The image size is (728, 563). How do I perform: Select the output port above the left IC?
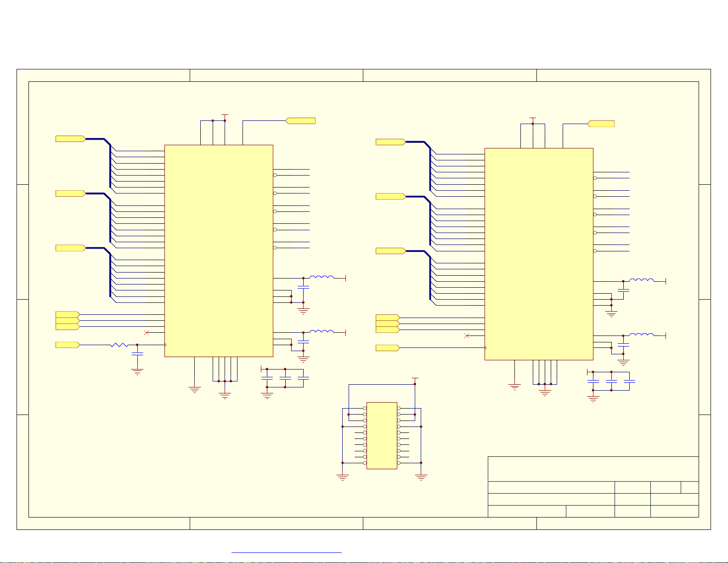[x=300, y=121]
